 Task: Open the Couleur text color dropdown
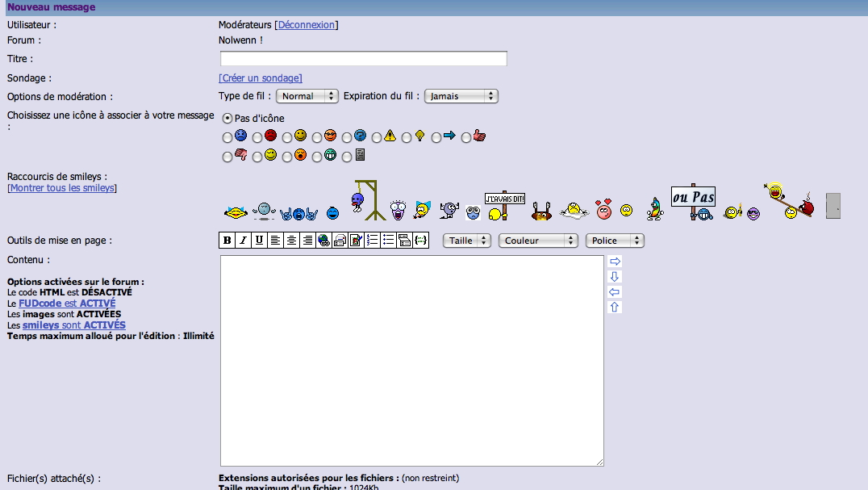coord(538,241)
